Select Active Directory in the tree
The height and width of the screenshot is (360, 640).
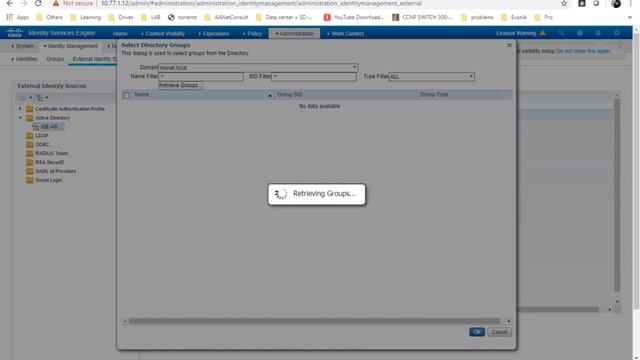click(x=52, y=118)
